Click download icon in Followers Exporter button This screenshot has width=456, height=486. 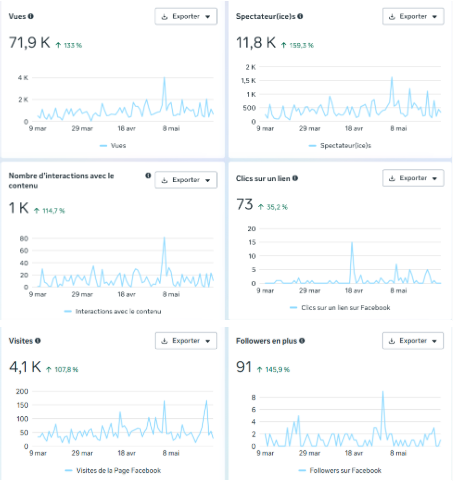tap(392, 341)
